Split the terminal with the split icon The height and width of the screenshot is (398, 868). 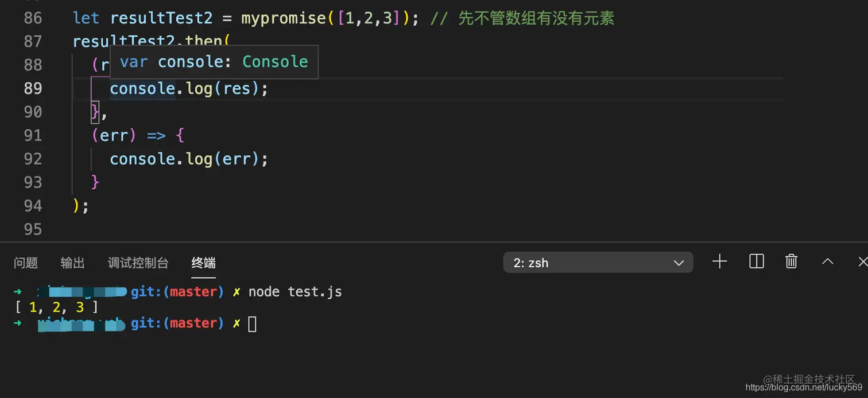(757, 262)
